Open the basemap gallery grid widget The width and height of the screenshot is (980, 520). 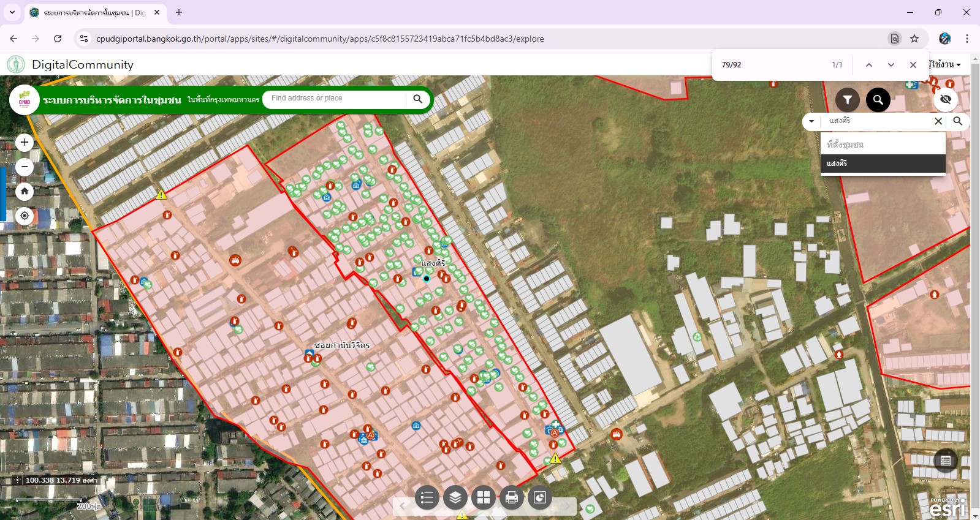click(x=484, y=497)
